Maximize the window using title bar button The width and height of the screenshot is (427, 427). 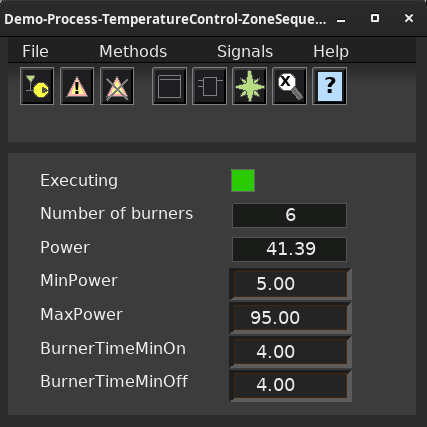click(x=375, y=18)
